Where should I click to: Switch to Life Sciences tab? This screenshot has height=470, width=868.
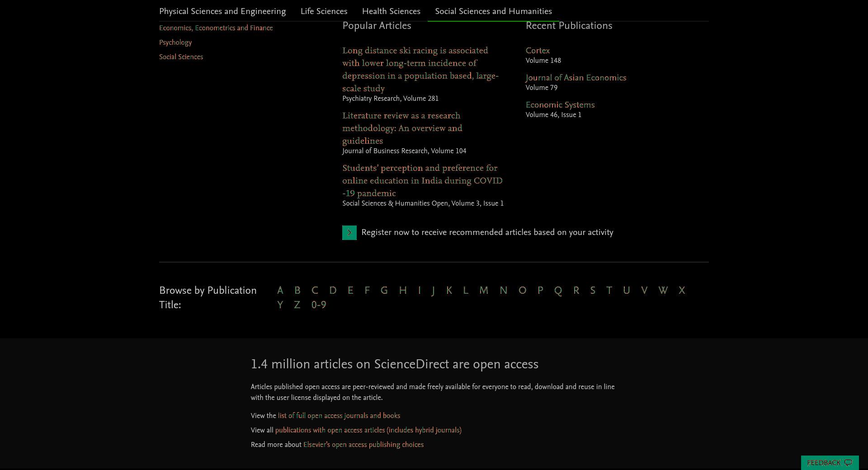[324, 11]
